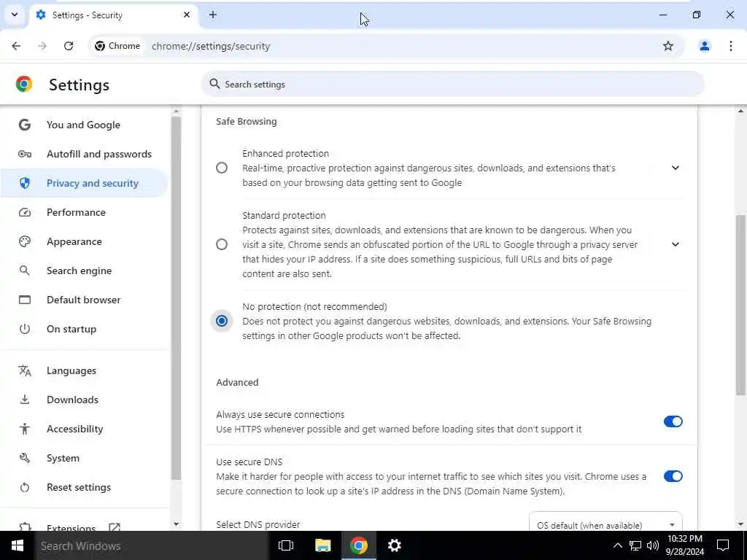Click the System wrench icon
747x560 pixels.
24,458
